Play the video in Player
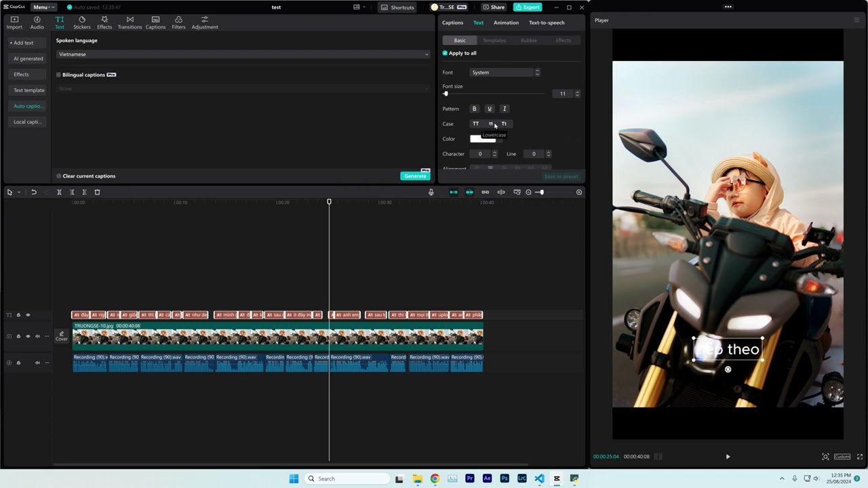The image size is (868, 488). (728, 457)
